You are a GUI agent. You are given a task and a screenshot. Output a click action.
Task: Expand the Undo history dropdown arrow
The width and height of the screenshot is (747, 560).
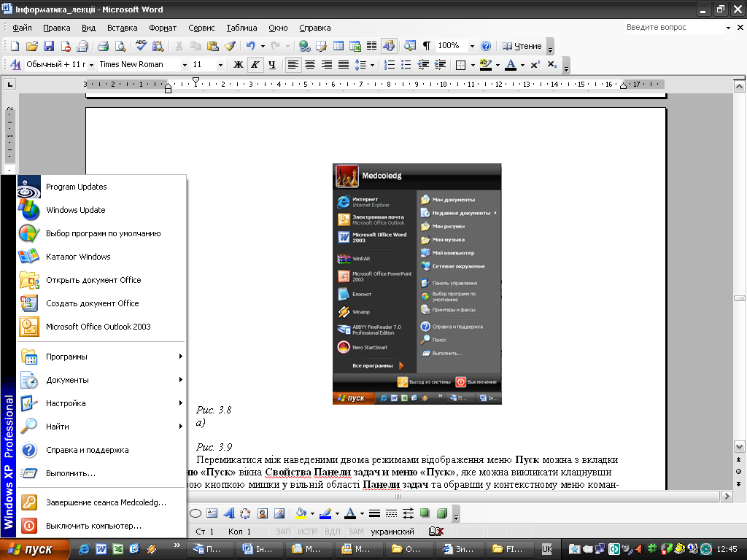263,46
